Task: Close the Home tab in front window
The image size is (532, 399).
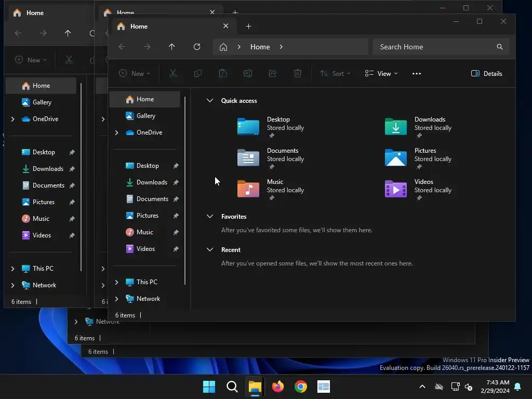Action: [225, 26]
